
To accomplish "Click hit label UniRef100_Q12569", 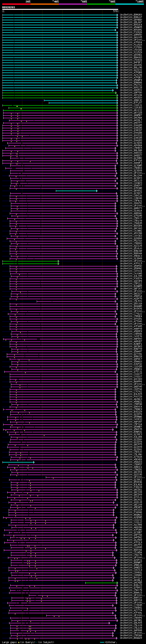I will pyautogui.click(x=131, y=540).
